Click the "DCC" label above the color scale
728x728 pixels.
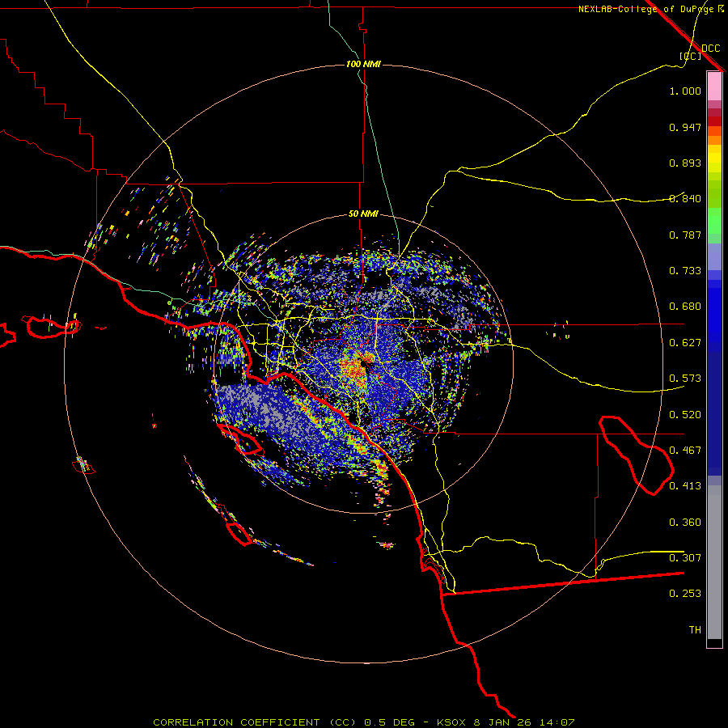click(710, 49)
